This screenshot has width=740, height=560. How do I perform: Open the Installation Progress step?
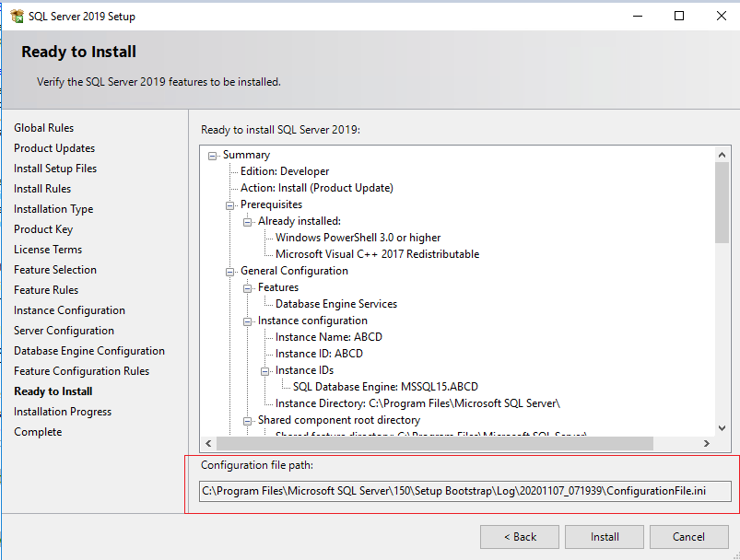tap(62, 411)
